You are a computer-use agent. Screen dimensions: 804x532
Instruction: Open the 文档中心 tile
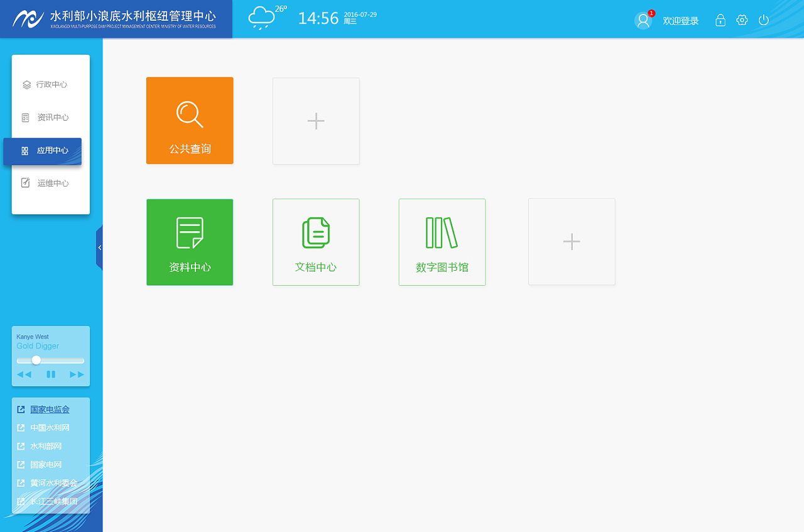click(x=316, y=242)
